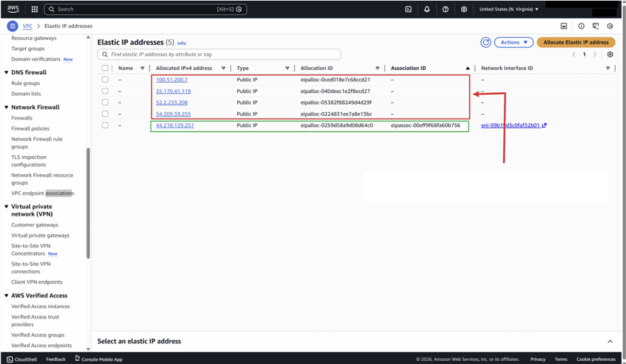626x364 pixels.
Task: Collapse the Network Firewall sidebar section
Action: point(6,108)
